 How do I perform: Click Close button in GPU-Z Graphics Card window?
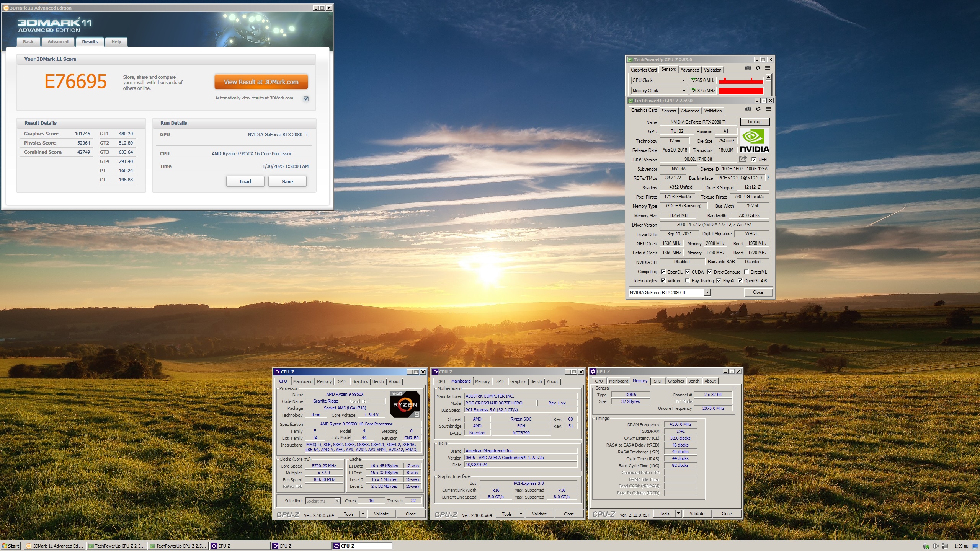pyautogui.click(x=758, y=292)
